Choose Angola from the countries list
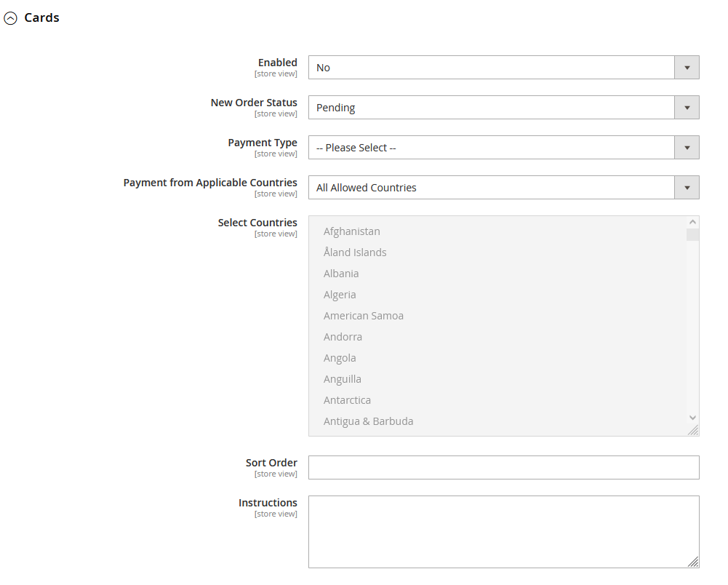The width and height of the screenshot is (728, 585). coord(340,358)
